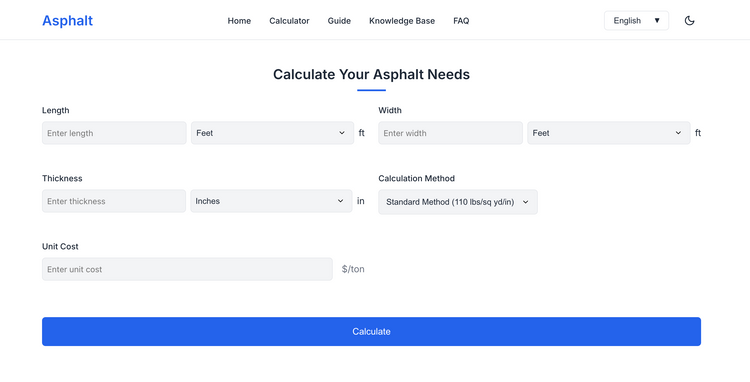Open the Guide nav item
This screenshot has width=750, height=382.
point(339,21)
